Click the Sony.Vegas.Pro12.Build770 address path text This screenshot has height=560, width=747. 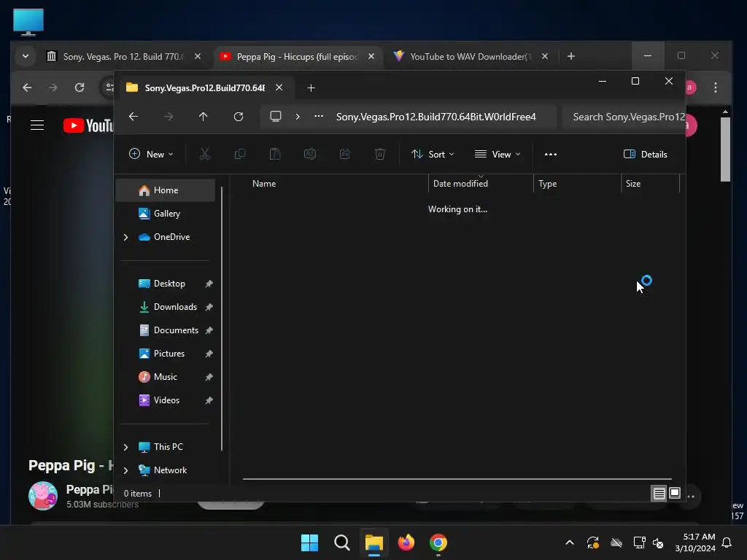tap(436, 117)
